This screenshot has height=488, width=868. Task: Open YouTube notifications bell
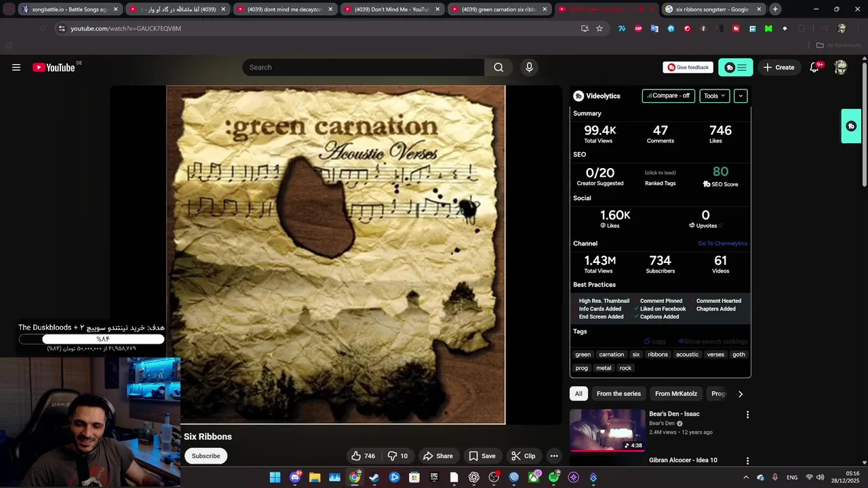(814, 67)
